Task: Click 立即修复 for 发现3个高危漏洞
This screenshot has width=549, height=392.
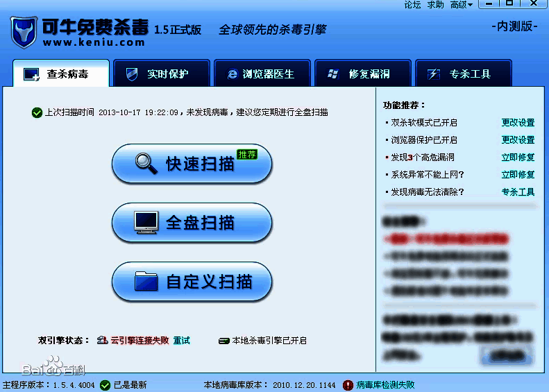Action: click(518, 157)
